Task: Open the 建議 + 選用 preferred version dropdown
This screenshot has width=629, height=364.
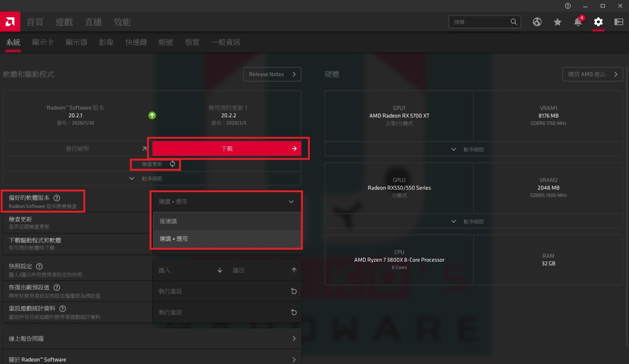Action: [226, 202]
